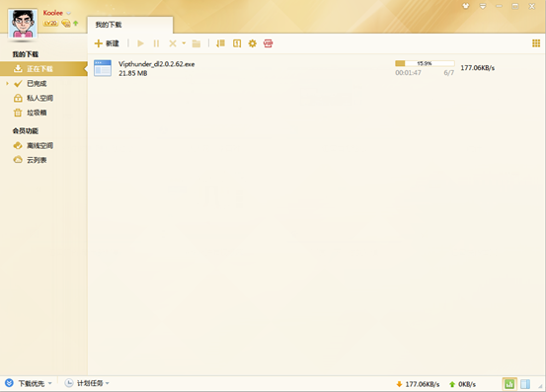Open the delete options dropdown arrow
Image resolution: width=546 pixels, height=392 pixels.
(184, 43)
